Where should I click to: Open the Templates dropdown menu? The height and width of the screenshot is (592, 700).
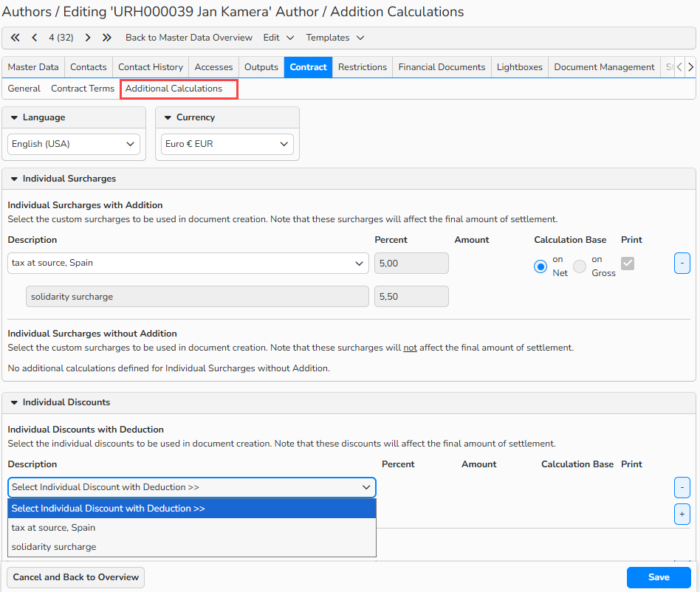(334, 38)
